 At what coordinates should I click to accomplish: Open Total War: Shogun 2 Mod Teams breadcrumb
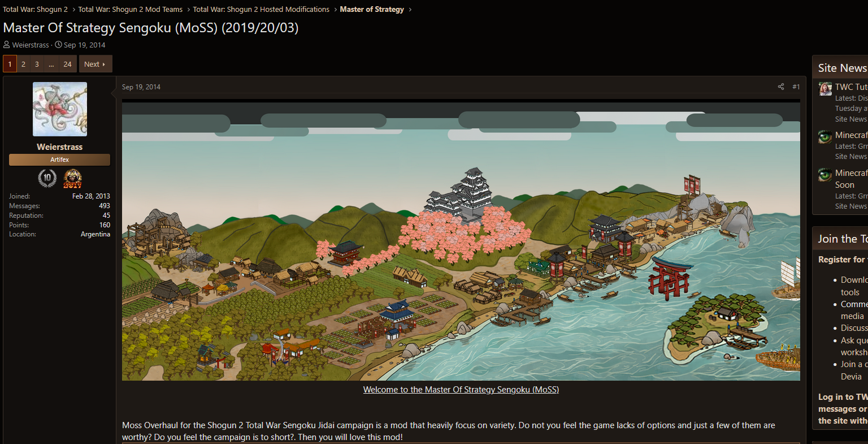[131, 9]
